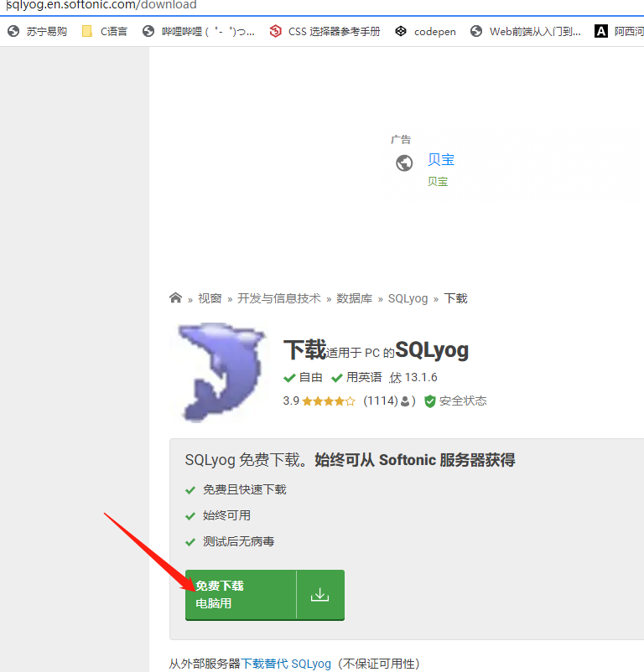Go to 数据库 breadcrumb

pos(354,298)
